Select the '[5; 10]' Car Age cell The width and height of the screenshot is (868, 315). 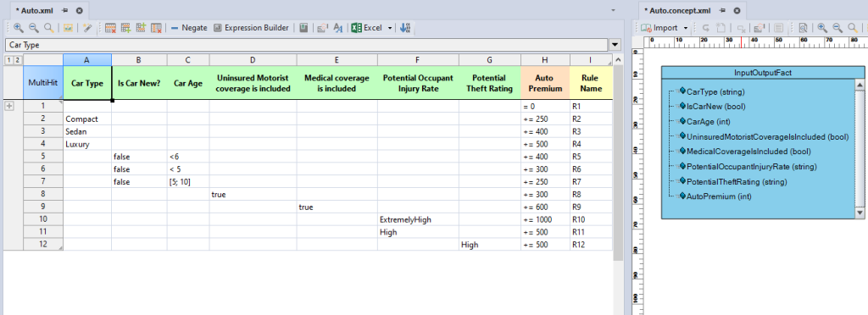coord(188,182)
